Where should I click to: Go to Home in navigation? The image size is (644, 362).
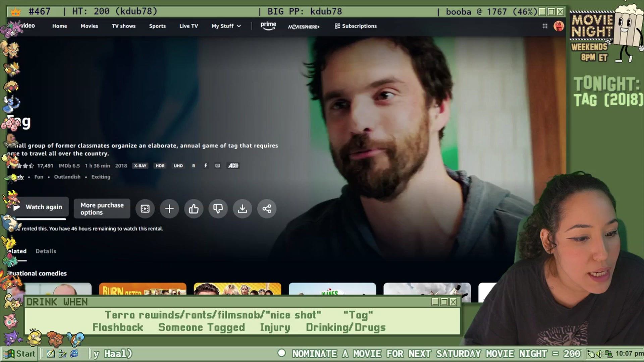pyautogui.click(x=60, y=26)
